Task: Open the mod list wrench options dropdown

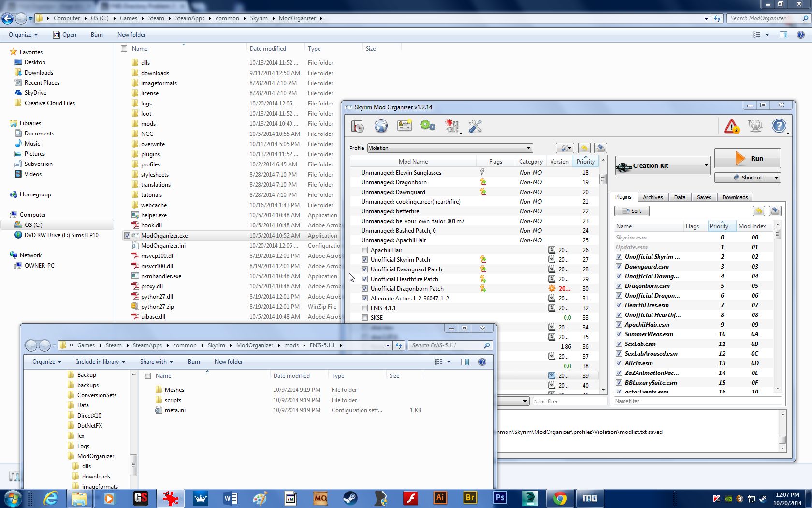Action: (564, 148)
